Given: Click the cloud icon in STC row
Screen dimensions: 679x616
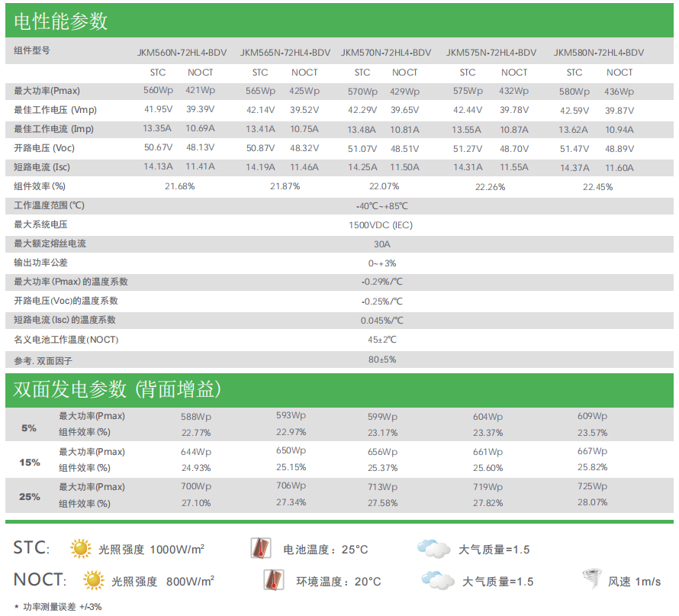Looking at the screenshot, I should pyautogui.click(x=433, y=548).
